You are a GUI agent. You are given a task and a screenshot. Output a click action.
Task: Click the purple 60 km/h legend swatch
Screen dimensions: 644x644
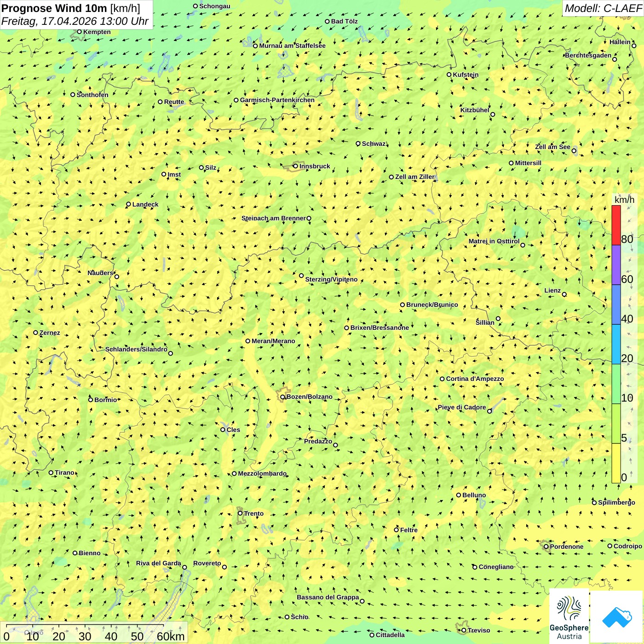point(616,265)
